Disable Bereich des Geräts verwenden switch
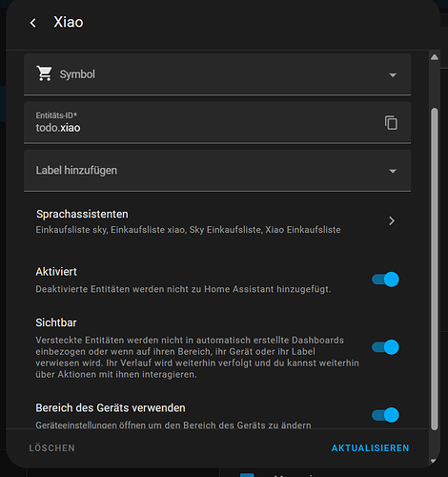Viewport: 448px width, 477px height. 385,415
